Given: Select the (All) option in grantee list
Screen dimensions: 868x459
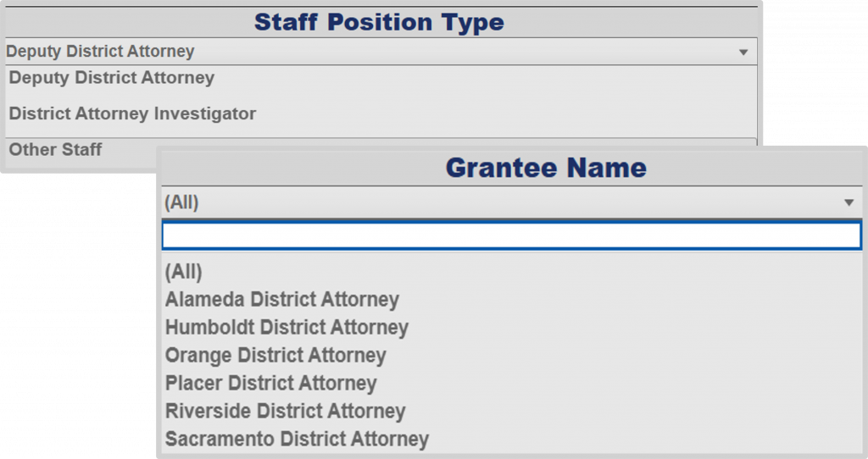Looking at the screenshot, I should [x=184, y=272].
